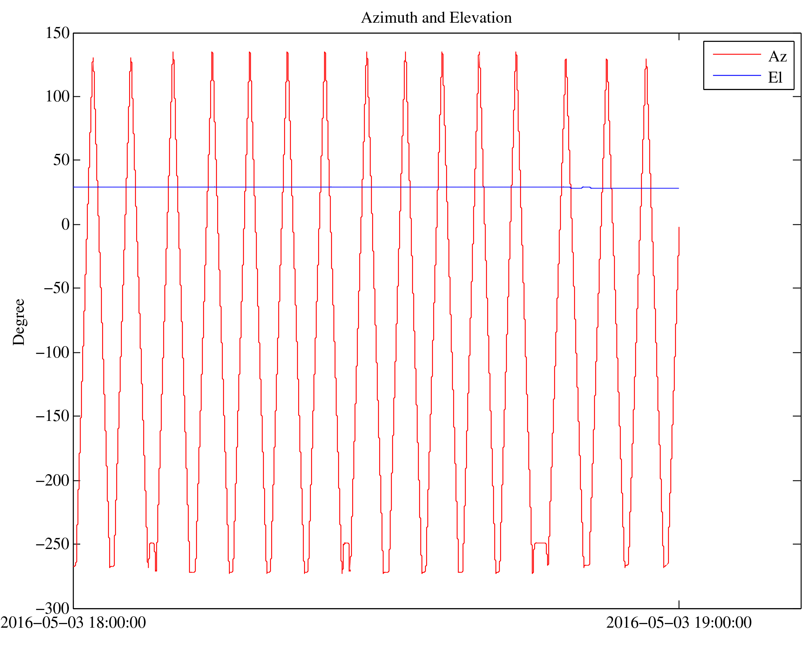Click the Azimuth and Elevation plot title
The image size is (812, 659).
point(436,18)
